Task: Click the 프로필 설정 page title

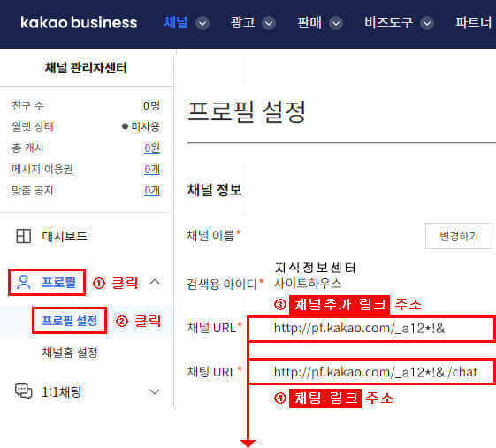Action: [247, 111]
